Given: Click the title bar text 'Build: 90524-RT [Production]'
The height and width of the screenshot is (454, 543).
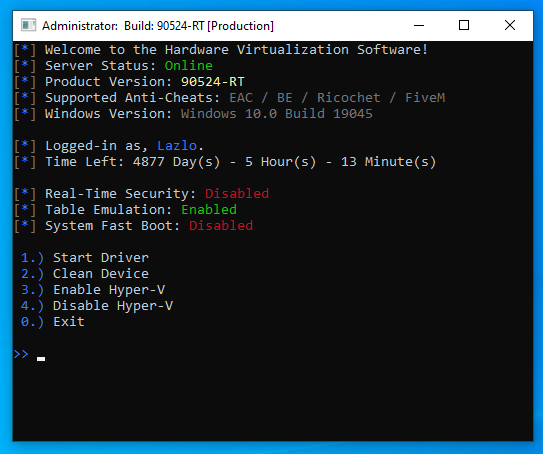Looking at the screenshot, I should pyautogui.click(x=199, y=26).
